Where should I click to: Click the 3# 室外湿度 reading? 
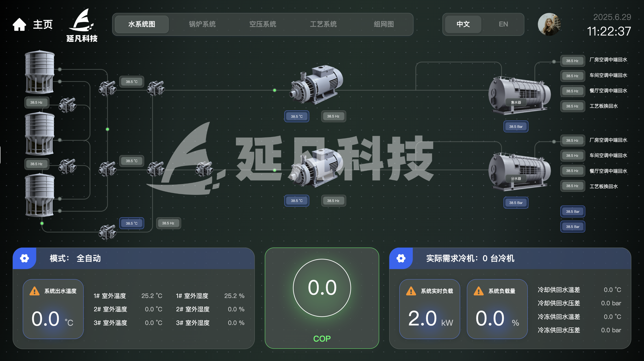point(210,323)
